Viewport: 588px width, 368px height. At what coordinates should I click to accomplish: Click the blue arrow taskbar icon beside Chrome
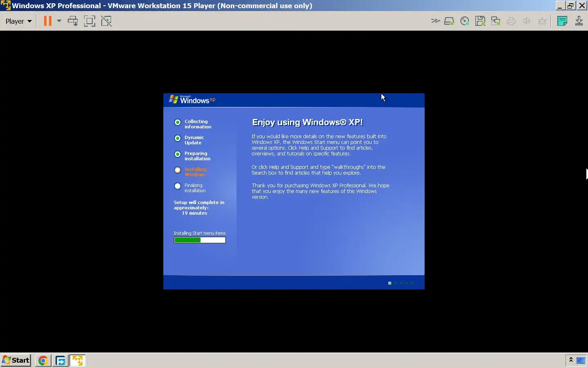click(60, 361)
